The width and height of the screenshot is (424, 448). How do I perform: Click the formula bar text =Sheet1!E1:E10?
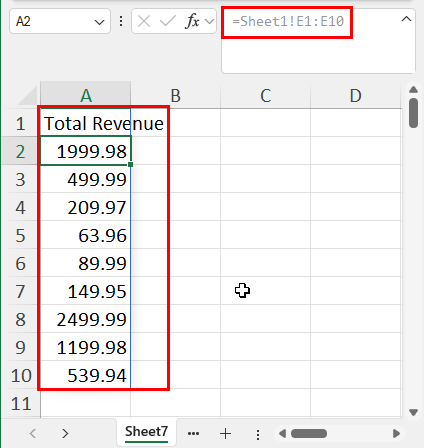288,22
